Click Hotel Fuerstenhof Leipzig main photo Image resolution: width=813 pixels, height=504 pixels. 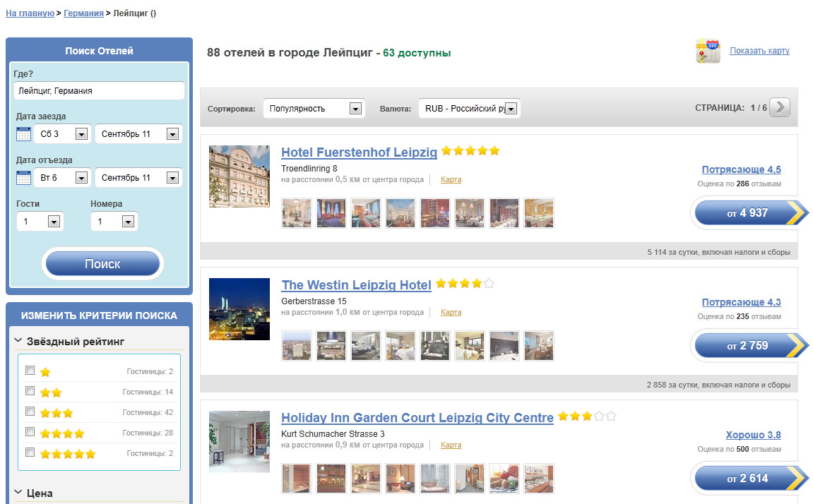[x=239, y=176]
